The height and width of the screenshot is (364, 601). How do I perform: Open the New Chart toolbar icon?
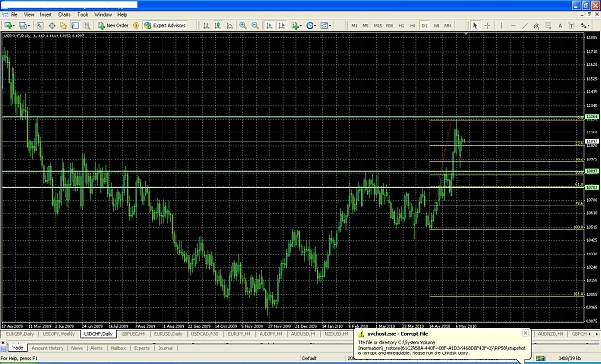8,25
